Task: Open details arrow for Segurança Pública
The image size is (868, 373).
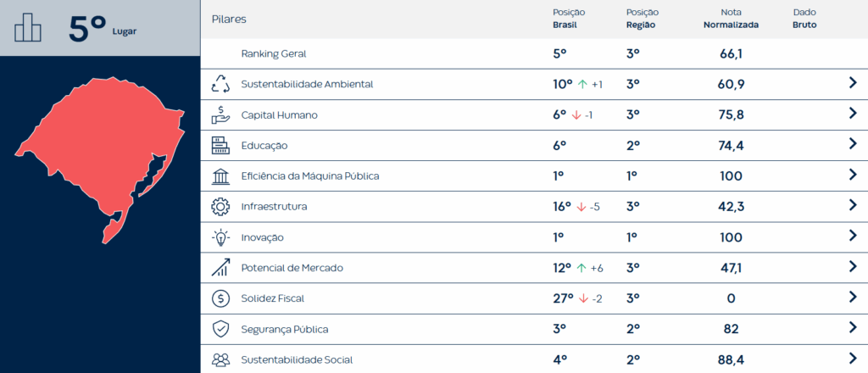Action: 853,328
